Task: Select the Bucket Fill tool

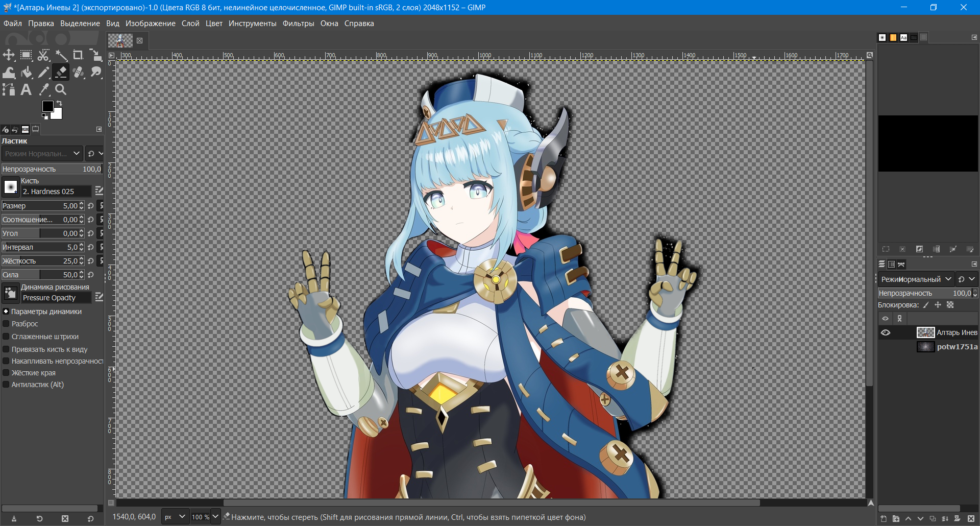Action: point(26,73)
